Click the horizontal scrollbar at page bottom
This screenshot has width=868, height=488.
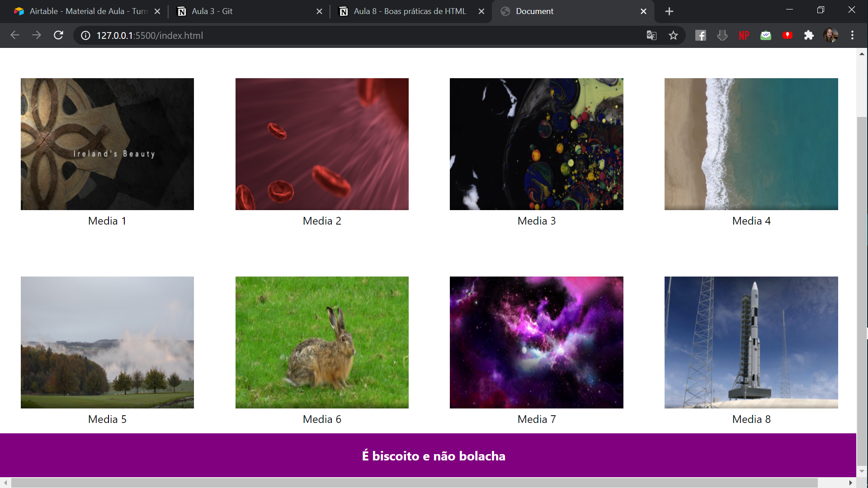[x=414, y=483]
